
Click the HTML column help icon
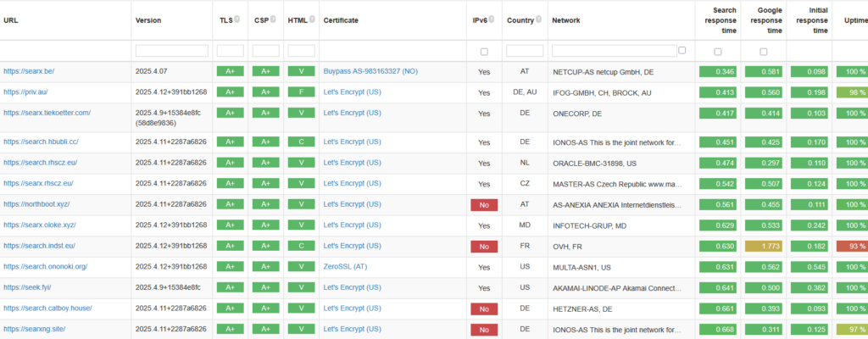(312, 19)
